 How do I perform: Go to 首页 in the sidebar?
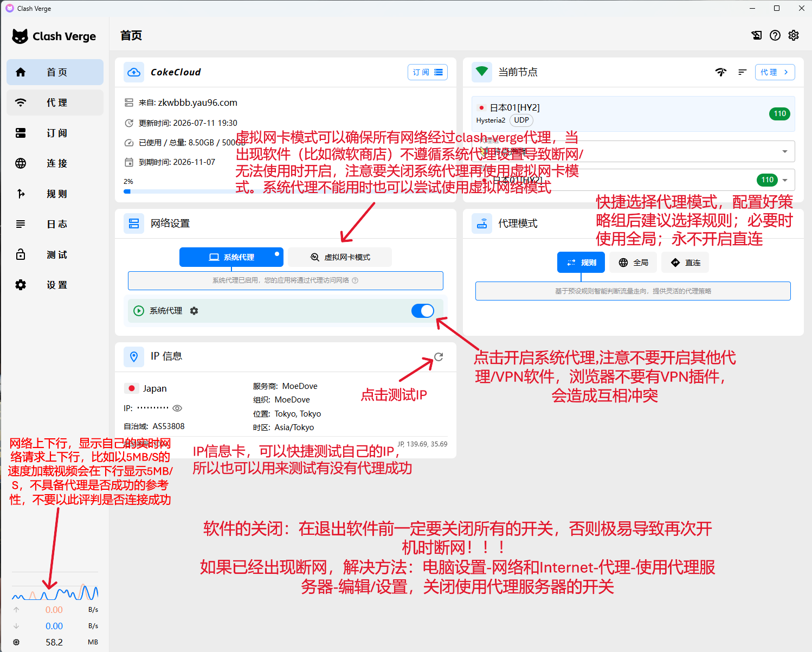click(55, 72)
